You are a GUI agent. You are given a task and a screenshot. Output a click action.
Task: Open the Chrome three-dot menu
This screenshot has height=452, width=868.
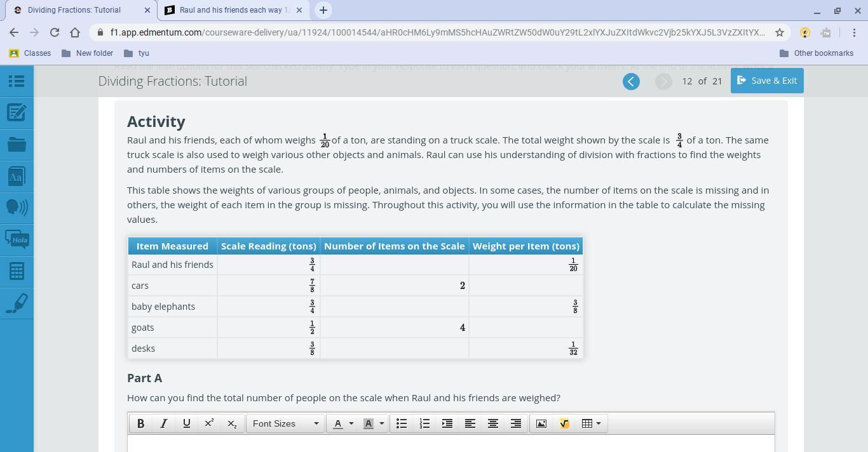pos(854,32)
